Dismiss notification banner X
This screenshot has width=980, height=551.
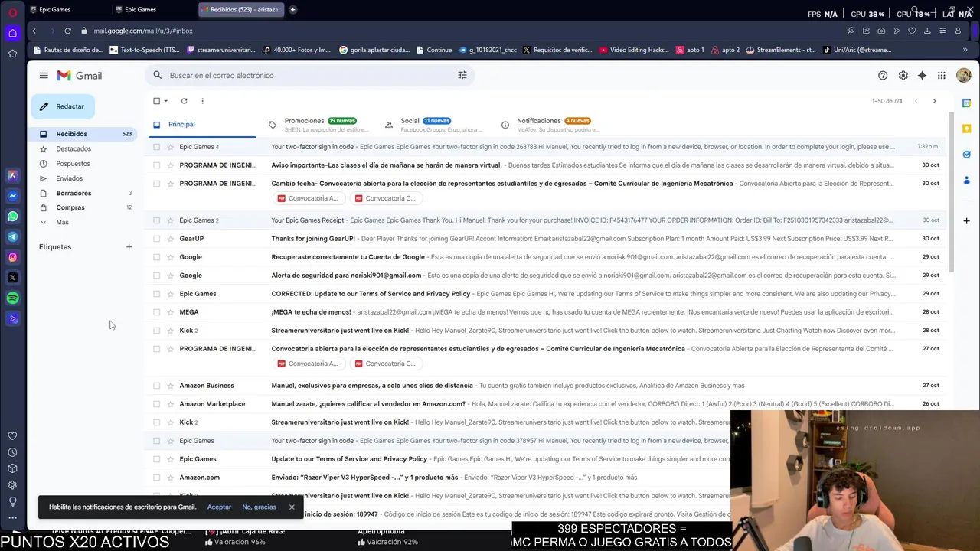pos(292,507)
